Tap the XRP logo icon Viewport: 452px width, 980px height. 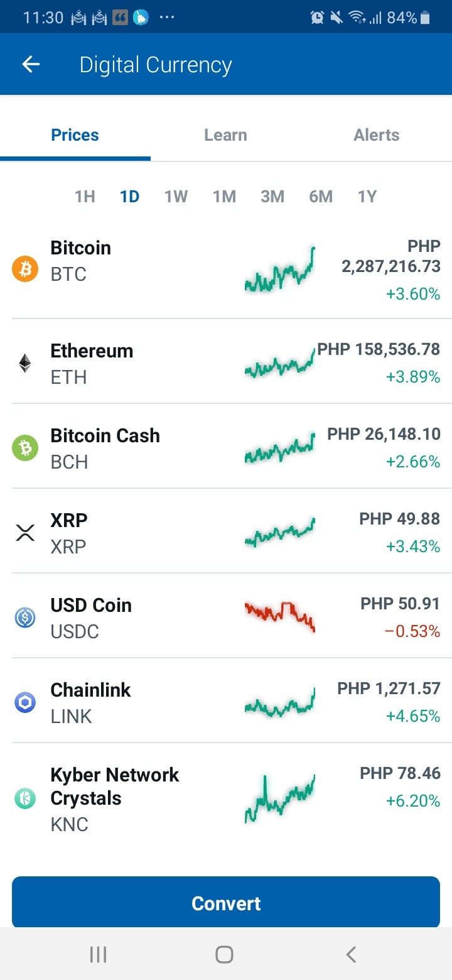25,533
